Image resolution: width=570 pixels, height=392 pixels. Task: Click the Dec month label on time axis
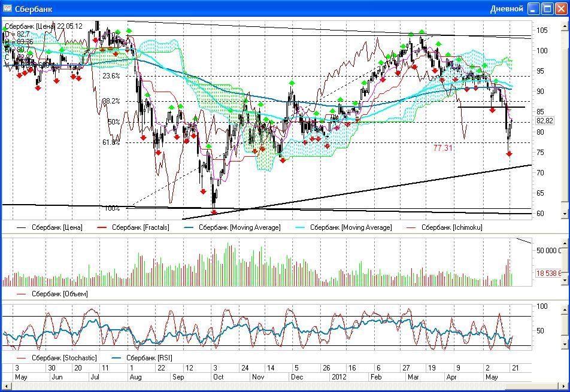pyautogui.click(x=296, y=377)
